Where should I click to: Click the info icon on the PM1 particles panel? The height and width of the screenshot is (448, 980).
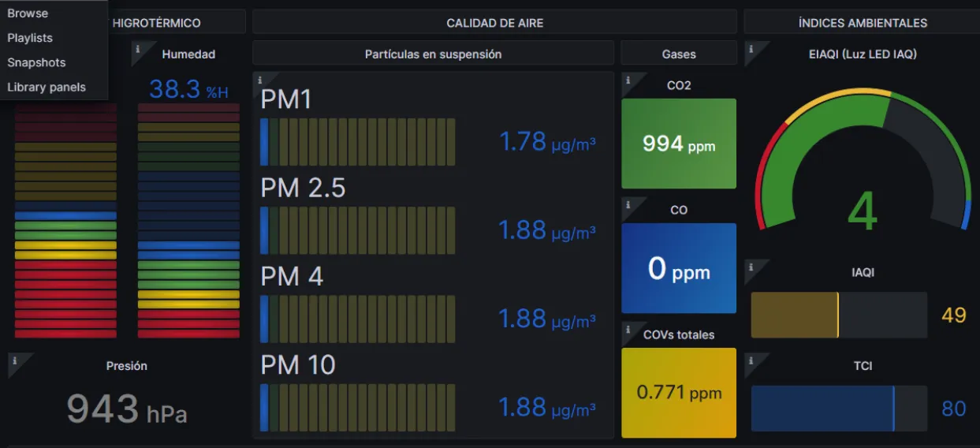click(x=259, y=79)
